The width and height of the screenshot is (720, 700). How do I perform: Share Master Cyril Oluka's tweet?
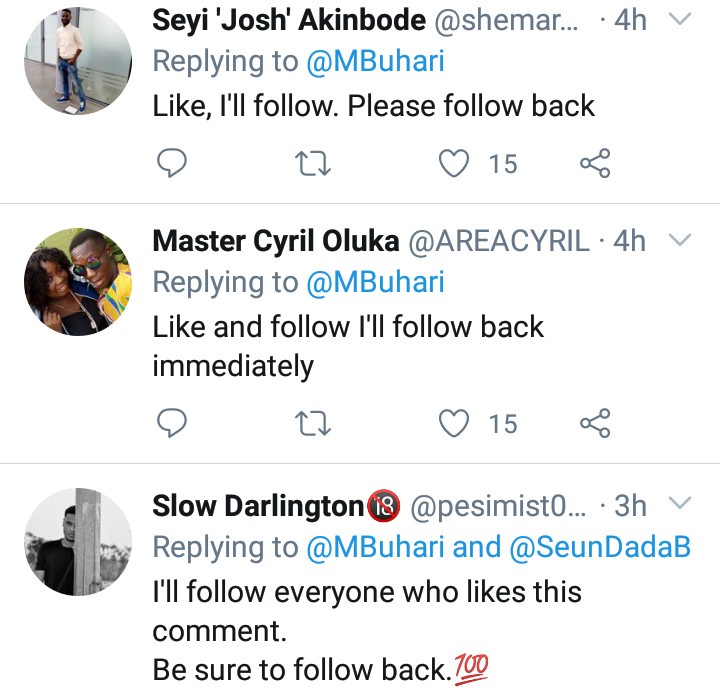coord(595,424)
